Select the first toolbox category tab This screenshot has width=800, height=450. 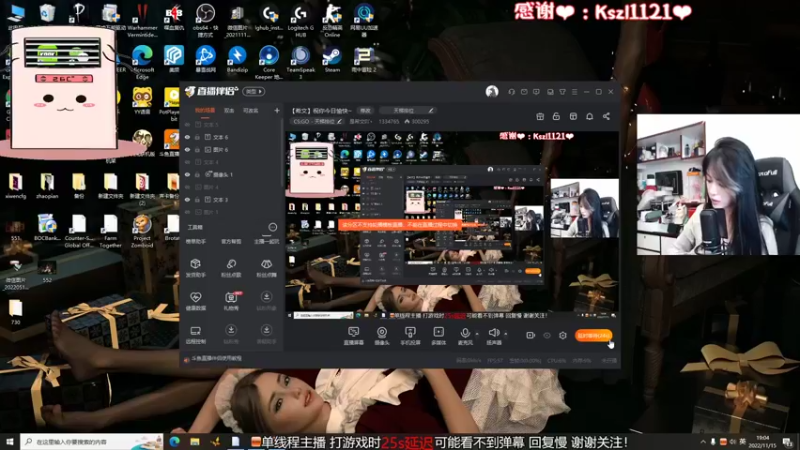196,241
